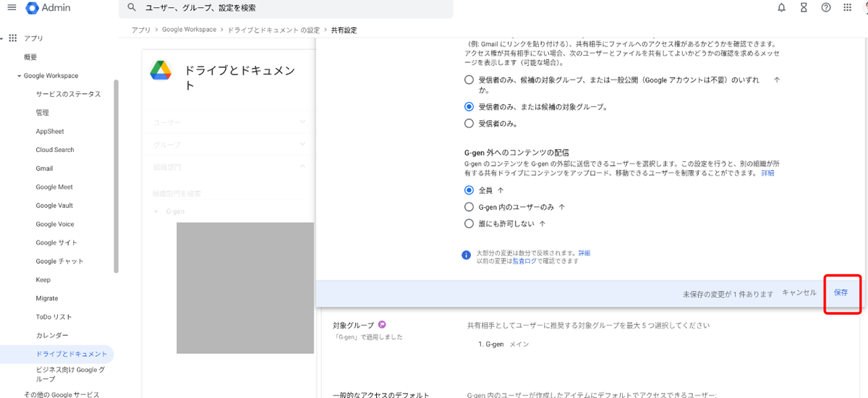Click the search magnifier icon
The height and width of the screenshot is (398, 868).
click(x=131, y=8)
